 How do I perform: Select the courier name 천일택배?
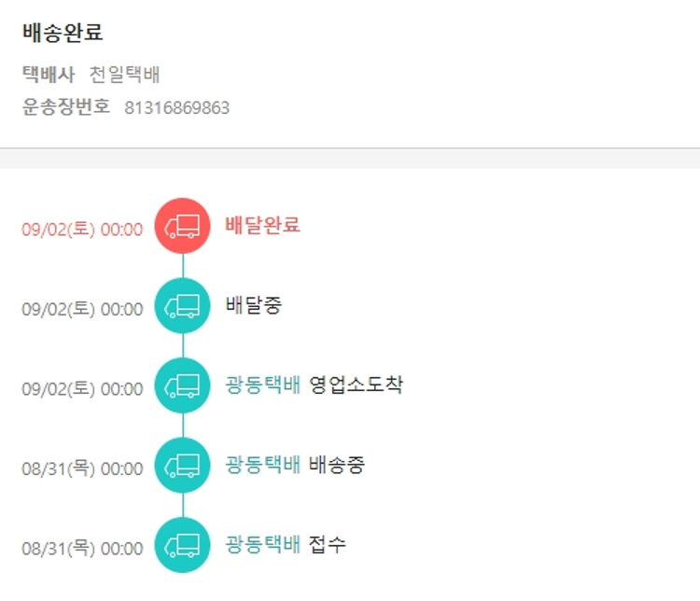[125, 75]
